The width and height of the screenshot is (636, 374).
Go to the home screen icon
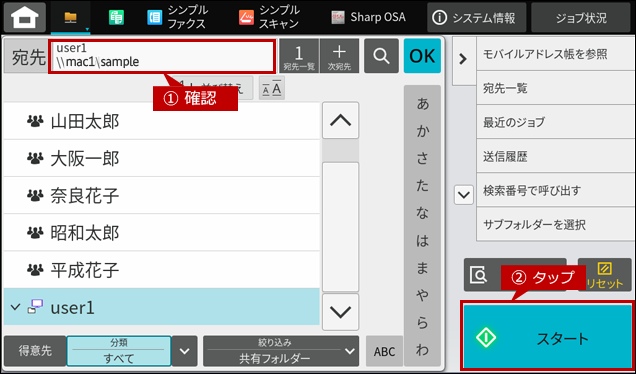click(25, 17)
